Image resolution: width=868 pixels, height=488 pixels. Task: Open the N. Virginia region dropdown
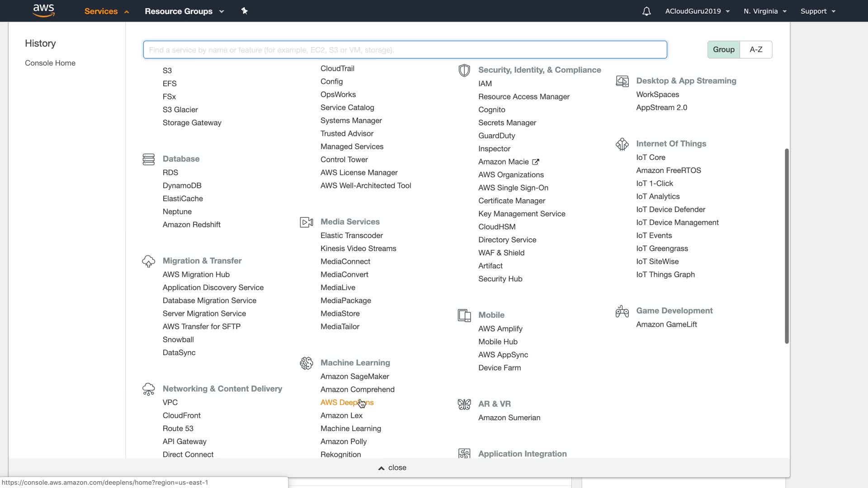pyautogui.click(x=765, y=11)
